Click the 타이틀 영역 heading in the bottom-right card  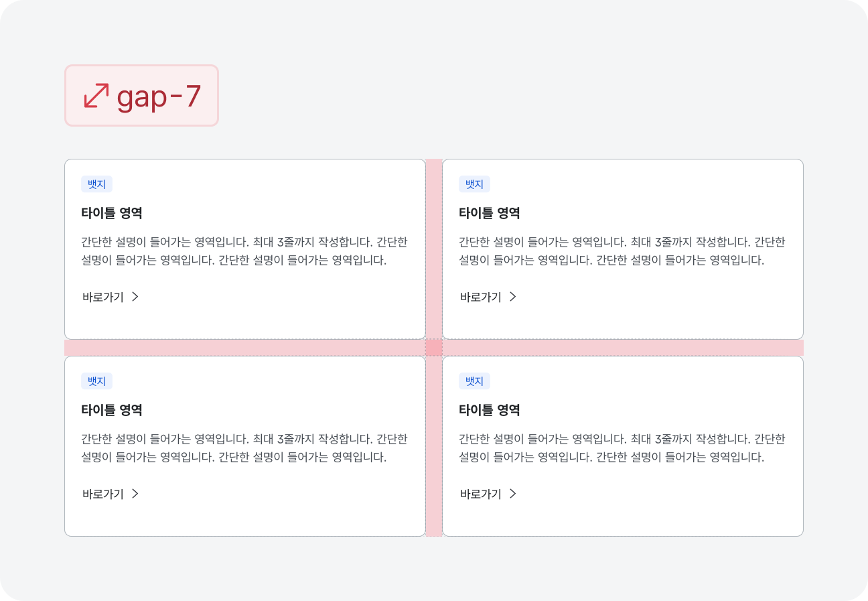pos(490,410)
